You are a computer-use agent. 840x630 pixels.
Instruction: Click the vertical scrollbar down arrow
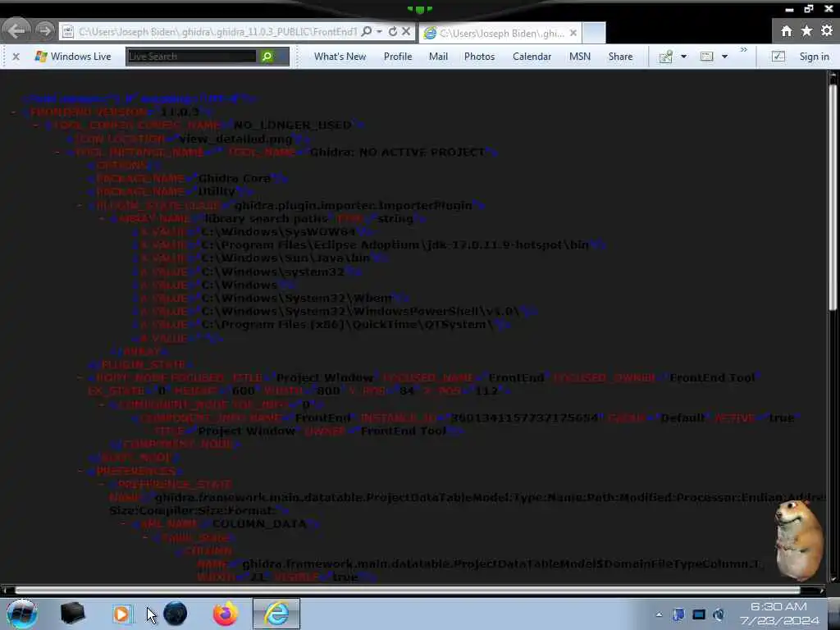pos(833,578)
